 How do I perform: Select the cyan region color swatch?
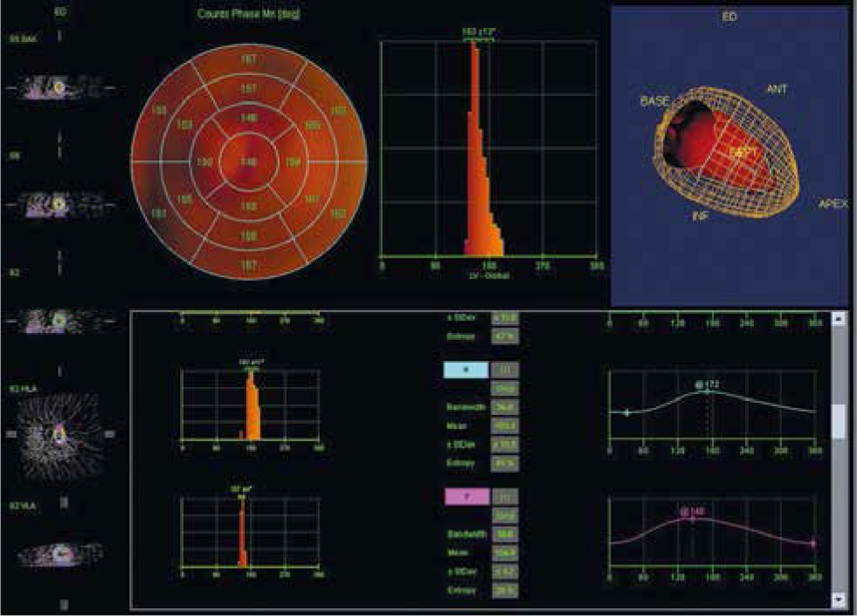coord(467,370)
